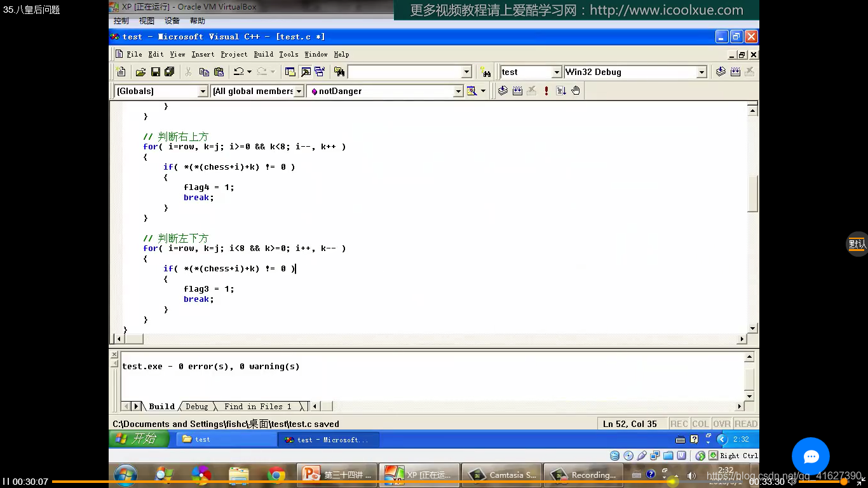The height and width of the screenshot is (488, 868).
Task: Open VirtualBox 控制 menu
Action: [x=121, y=21]
